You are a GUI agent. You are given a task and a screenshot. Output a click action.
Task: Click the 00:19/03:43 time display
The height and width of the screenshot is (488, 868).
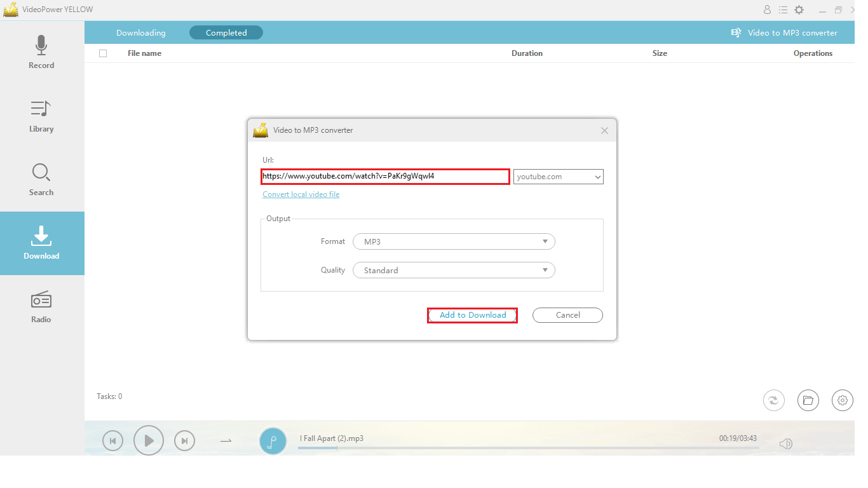click(738, 438)
